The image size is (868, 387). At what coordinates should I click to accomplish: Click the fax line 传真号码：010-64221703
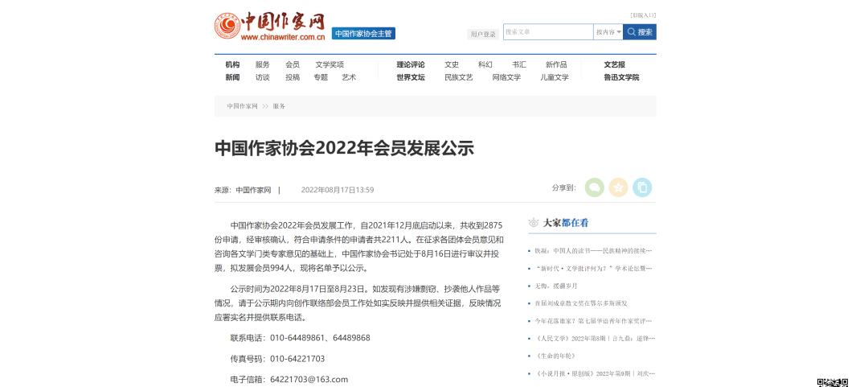click(277, 359)
